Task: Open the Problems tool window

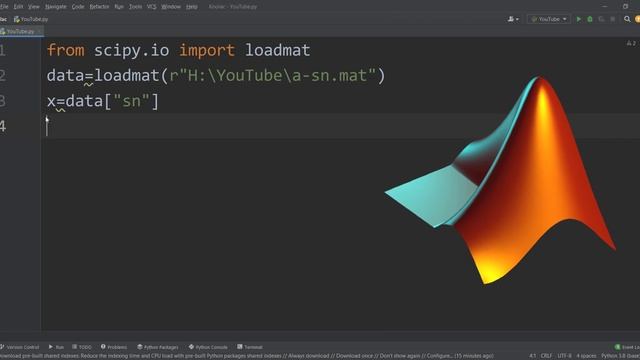Action: point(114,347)
